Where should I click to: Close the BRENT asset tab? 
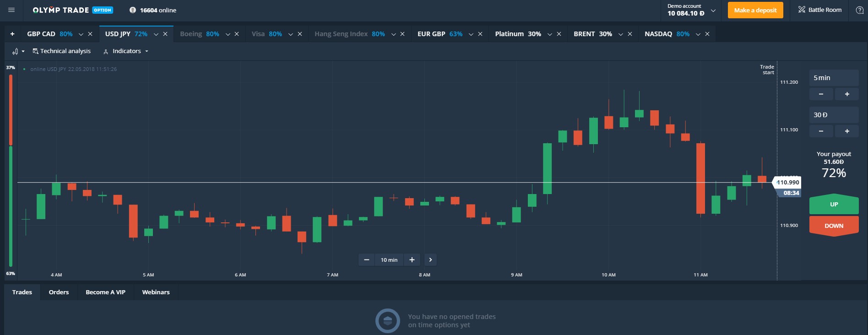click(x=630, y=34)
